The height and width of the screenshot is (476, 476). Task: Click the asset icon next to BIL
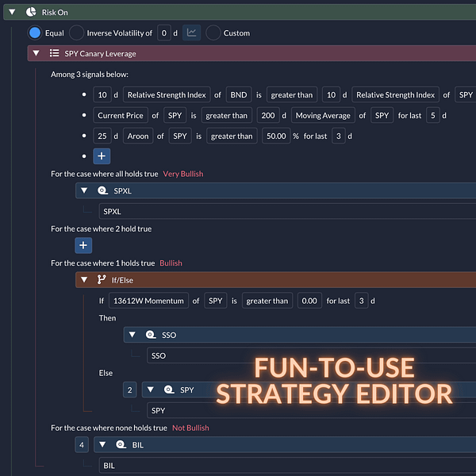pyautogui.click(x=120, y=445)
